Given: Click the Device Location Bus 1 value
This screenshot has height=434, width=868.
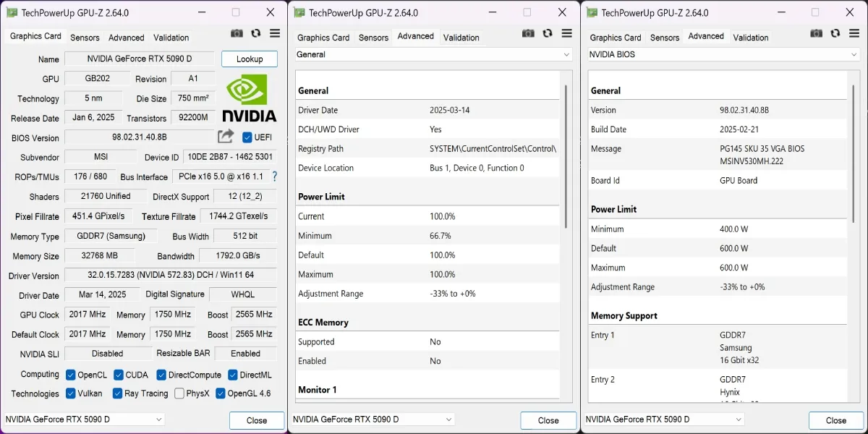Looking at the screenshot, I should [477, 168].
